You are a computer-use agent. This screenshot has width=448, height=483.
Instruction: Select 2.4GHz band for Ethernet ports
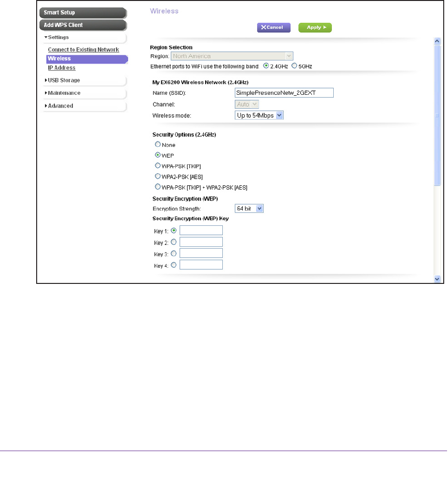pyautogui.click(x=266, y=66)
